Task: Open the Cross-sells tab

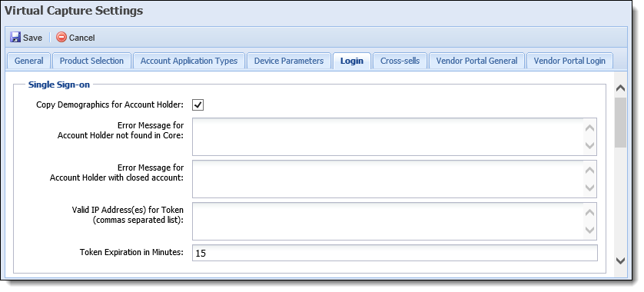Action: click(400, 61)
